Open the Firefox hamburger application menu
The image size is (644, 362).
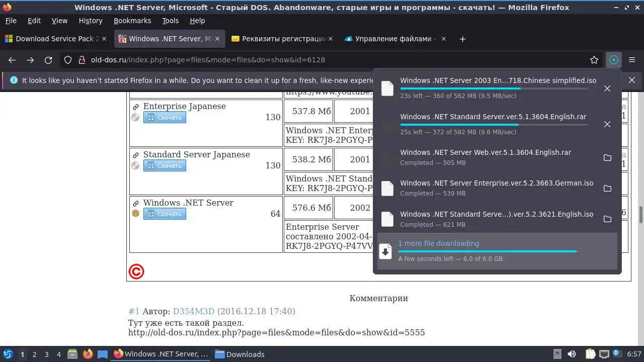[631, 60]
